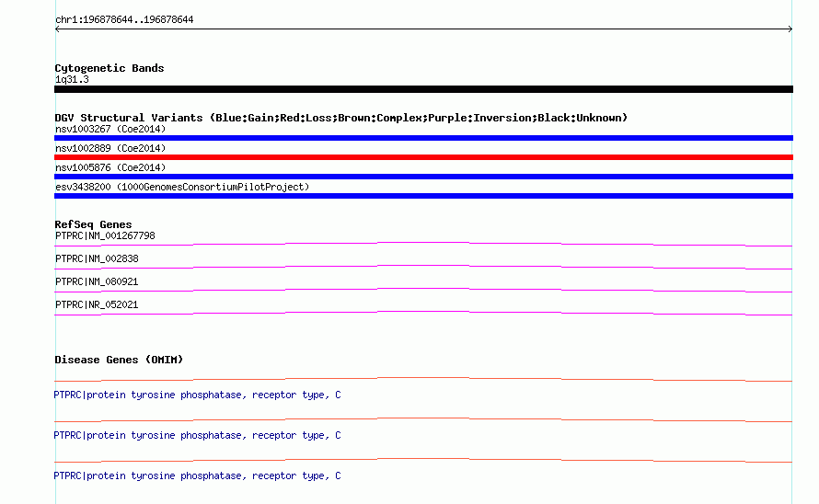The width and height of the screenshot is (819, 504).
Task: Click the genomic coordinate ruler arrow line
Action: (x=423, y=29)
